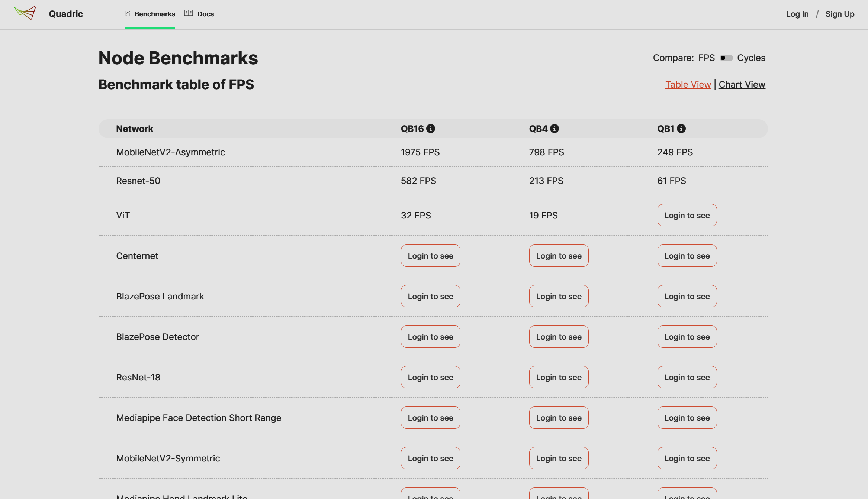Click Login to see for Mediapipe Face Detection QB1
This screenshot has width=868, height=499.
pos(687,418)
